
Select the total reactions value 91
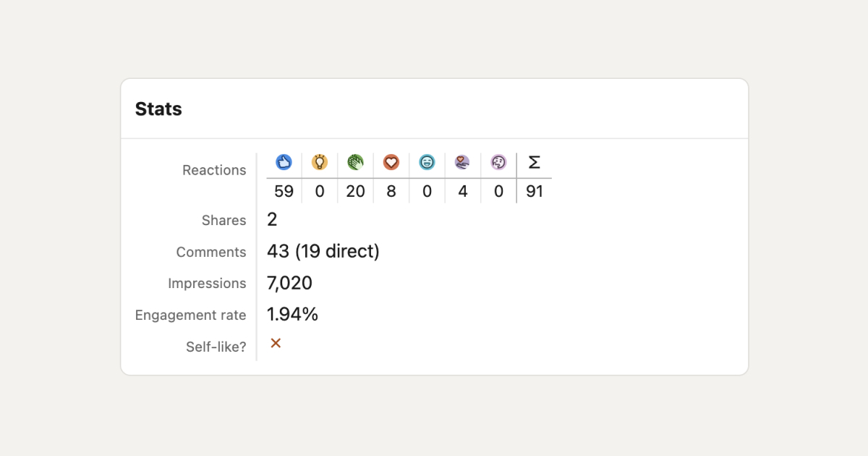[535, 192]
